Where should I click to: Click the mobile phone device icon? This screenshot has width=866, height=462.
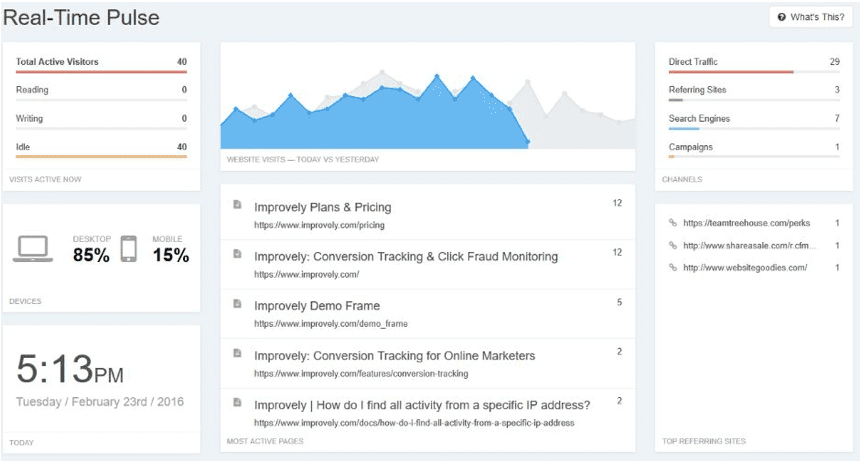coord(128,248)
